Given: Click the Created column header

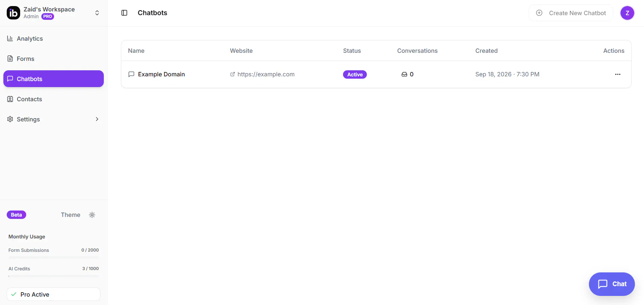Looking at the screenshot, I should click(x=486, y=51).
